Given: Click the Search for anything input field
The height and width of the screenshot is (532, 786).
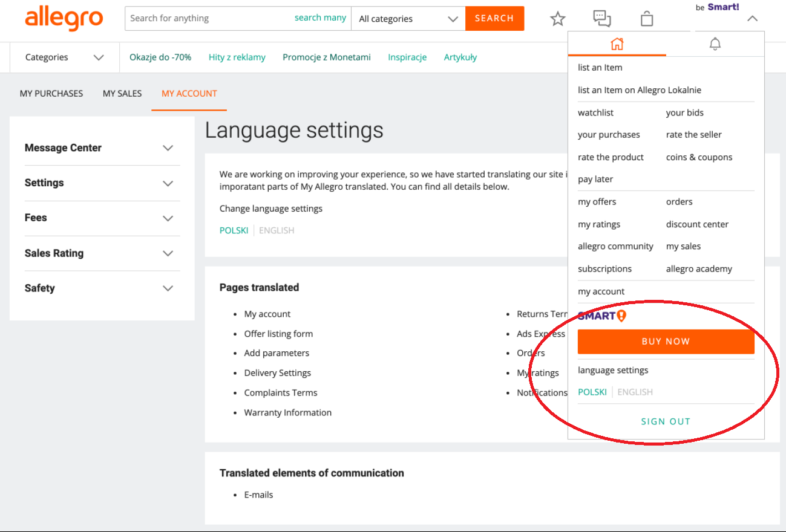Looking at the screenshot, I should click(x=209, y=19).
